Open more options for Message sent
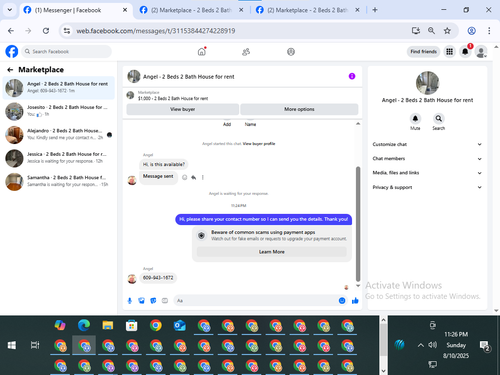Viewport: 500px width, 375px height. click(x=203, y=177)
